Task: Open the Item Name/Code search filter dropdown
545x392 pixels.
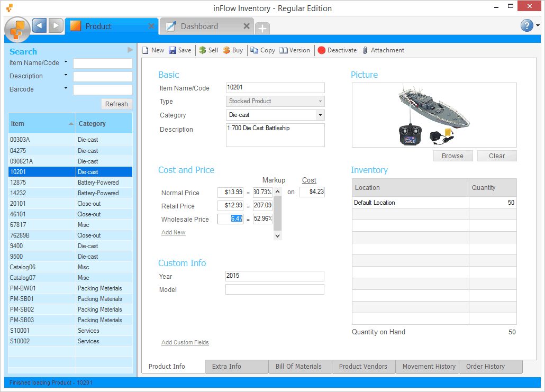Action: pos(66,62)
